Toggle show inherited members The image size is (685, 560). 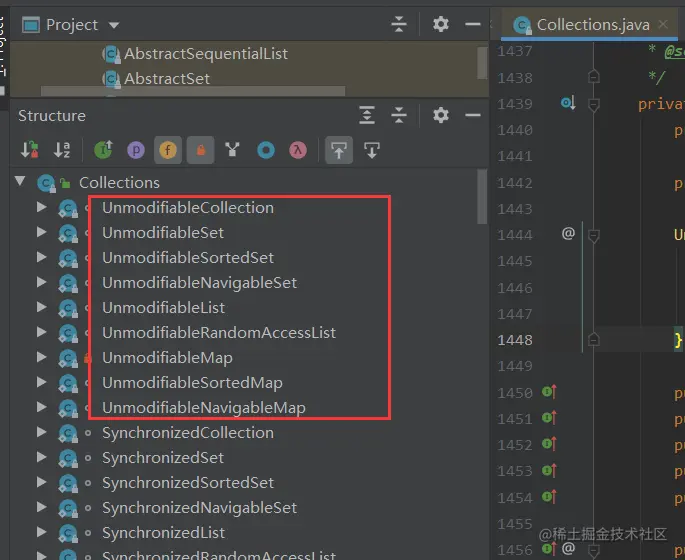(x=104, y=150)
